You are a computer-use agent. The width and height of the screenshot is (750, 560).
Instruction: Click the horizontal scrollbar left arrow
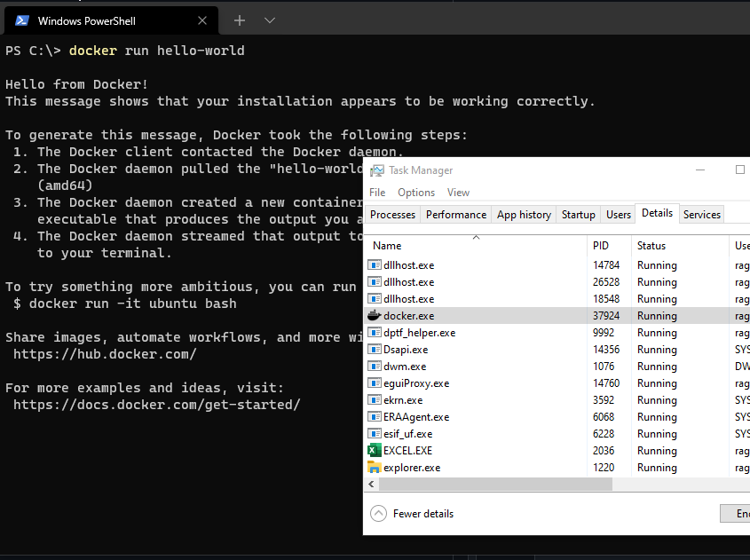(372, 484)
